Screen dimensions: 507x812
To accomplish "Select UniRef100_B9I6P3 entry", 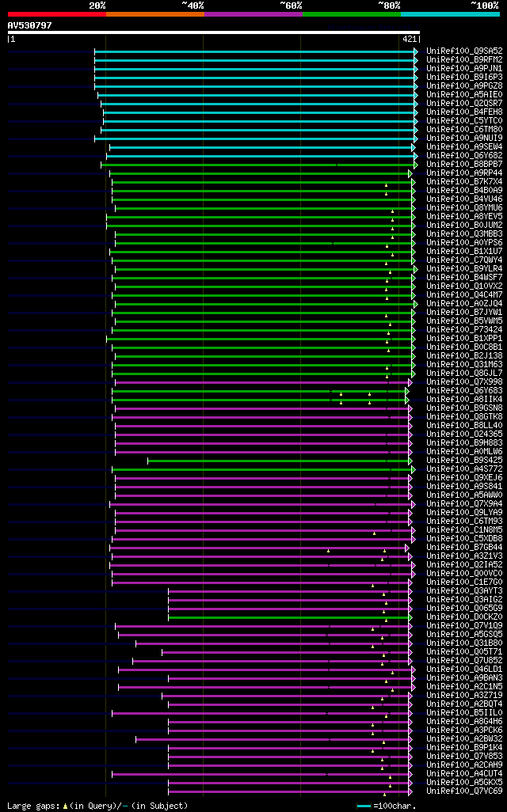I will coord(464,77).
